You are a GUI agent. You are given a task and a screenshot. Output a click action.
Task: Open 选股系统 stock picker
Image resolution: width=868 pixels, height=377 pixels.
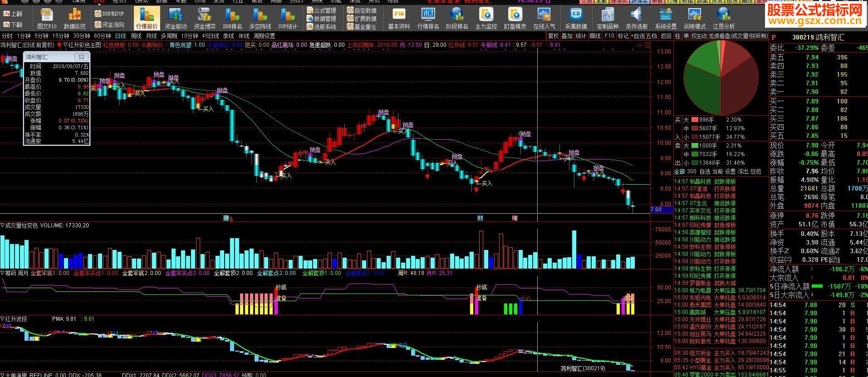pos(321,27)
